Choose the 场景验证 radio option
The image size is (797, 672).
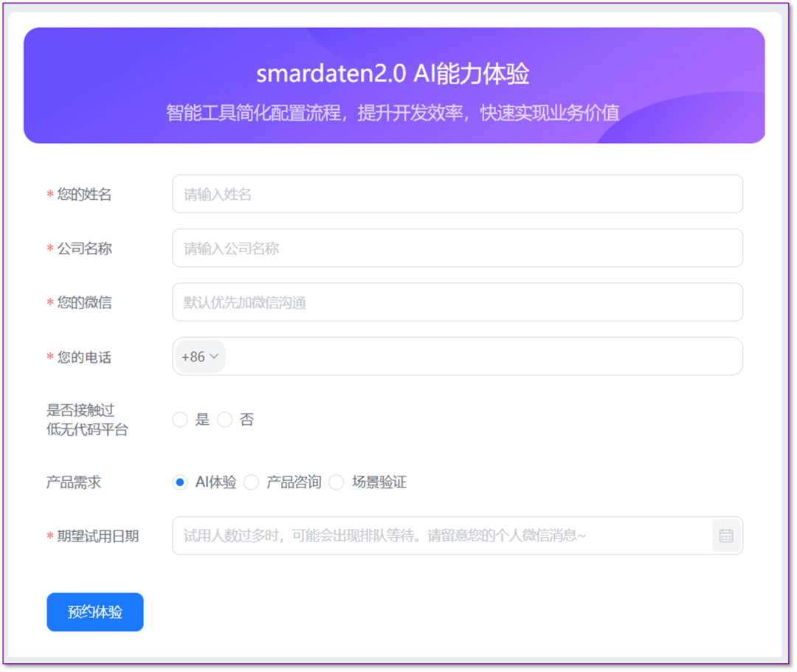click(x=337, y=482)
